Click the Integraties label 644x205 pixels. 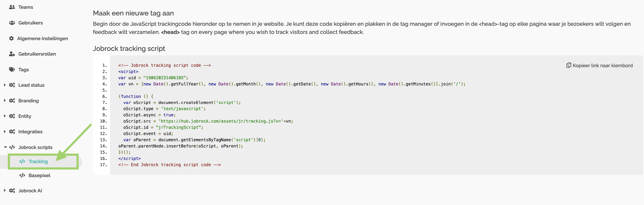click(x=30, y=132)
